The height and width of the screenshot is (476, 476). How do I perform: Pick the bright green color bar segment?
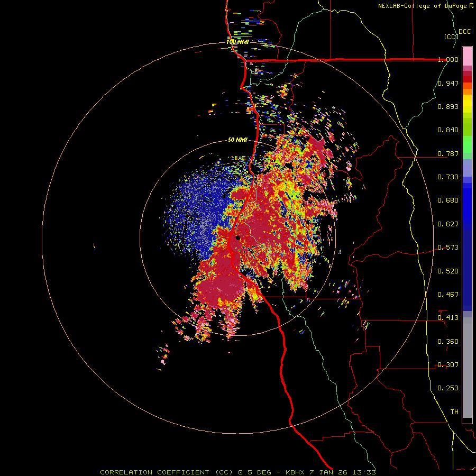tap(467, 144)
